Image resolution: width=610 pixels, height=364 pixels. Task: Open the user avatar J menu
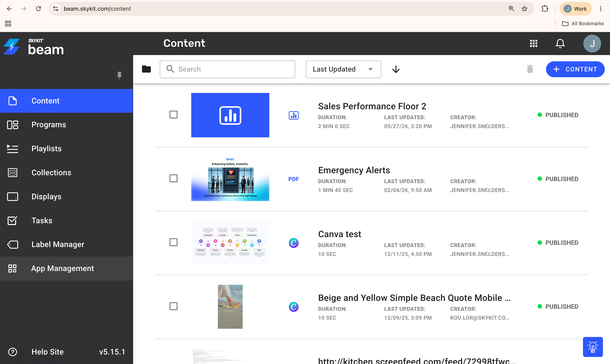tap(592, 43)
